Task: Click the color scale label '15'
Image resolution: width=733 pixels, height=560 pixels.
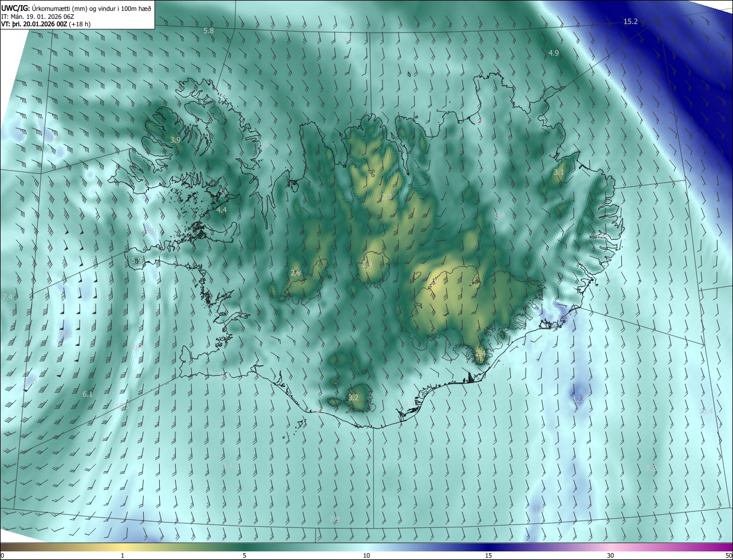Action: 488,555
